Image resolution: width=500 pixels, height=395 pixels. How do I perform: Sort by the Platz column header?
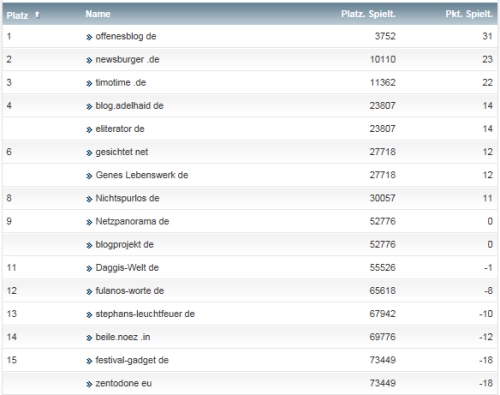(x=17, y=15)
